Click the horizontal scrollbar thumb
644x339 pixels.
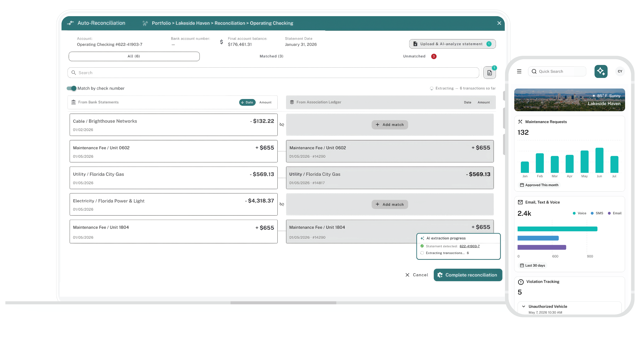(283, 303)
